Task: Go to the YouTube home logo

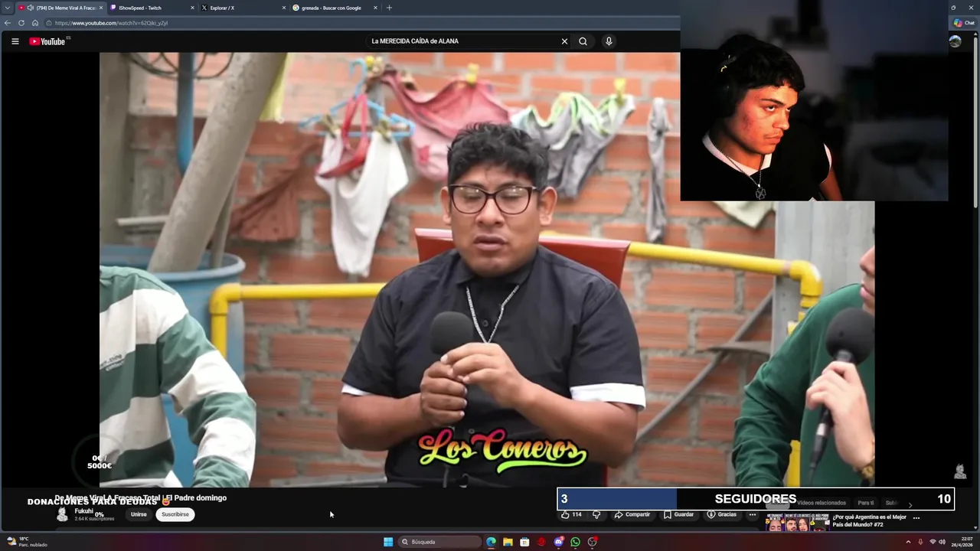Action: click(47, 41)
